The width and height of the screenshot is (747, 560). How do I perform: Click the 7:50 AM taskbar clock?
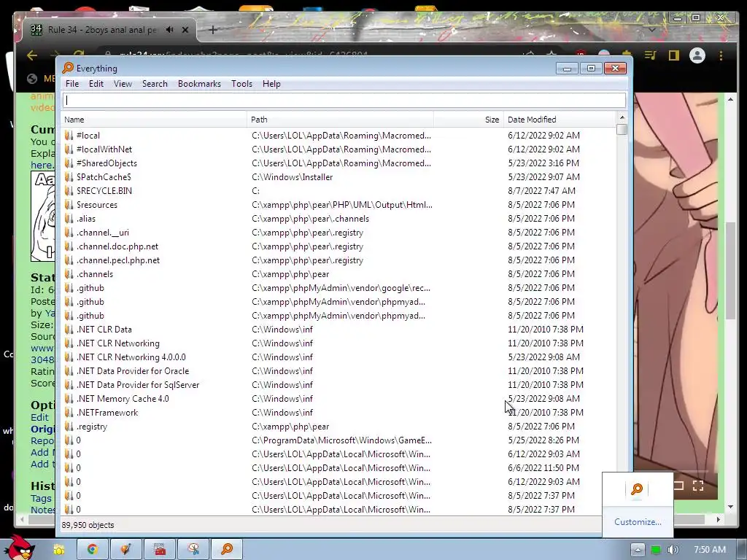pos(709,550)
